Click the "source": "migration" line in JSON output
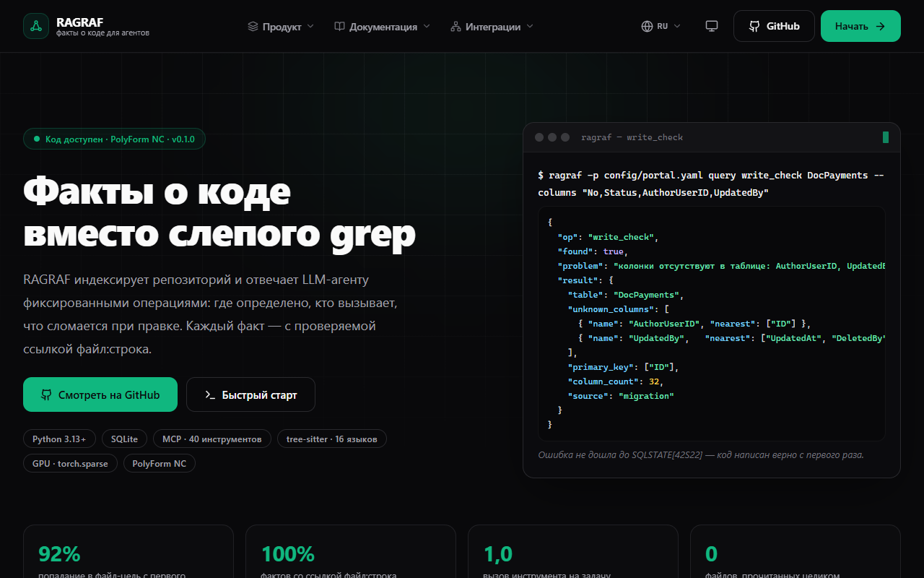The height and width of the screenshot is (578, 924). pyautogui.click(x=621, y=396)
